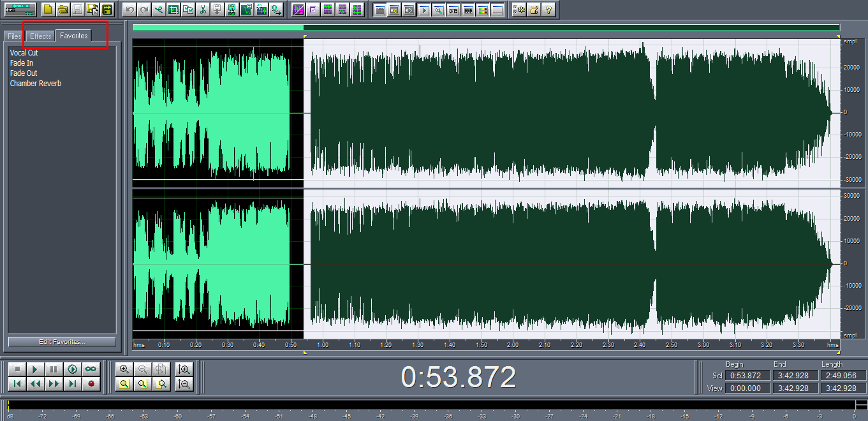Paste audio from clipboard
868x421 pixels.
[217, 9]
